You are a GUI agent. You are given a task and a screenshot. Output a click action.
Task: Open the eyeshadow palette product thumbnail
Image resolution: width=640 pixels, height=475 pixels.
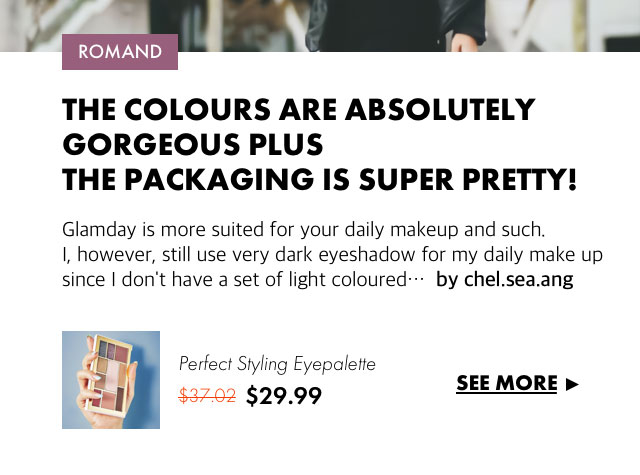[x=111, y=380]
